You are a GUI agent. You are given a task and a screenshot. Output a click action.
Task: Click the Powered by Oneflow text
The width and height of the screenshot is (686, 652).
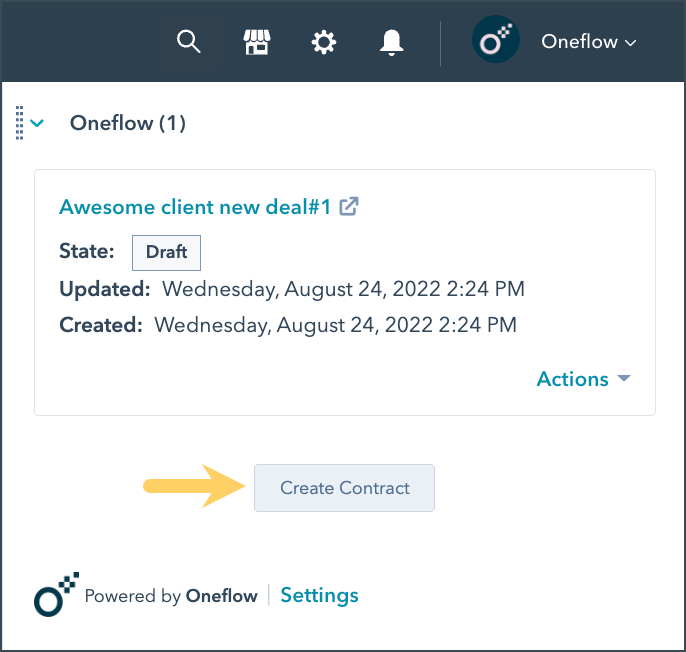pyautogui.click(x=171, y=596)
